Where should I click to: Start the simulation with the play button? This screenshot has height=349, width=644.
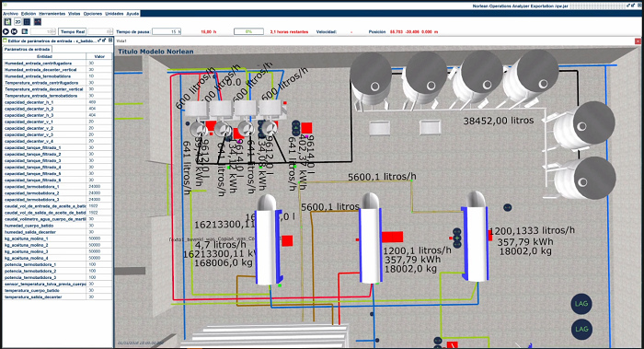[6, 31]
